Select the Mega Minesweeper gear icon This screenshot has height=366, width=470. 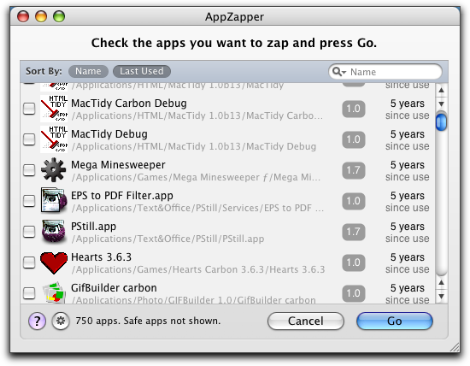[53, 170]
